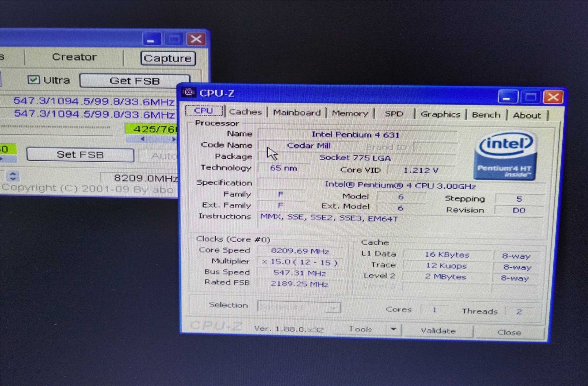This screenshot has height=386, width=588.
Task: Click the Set FSB button
Action: click(80, 155)
